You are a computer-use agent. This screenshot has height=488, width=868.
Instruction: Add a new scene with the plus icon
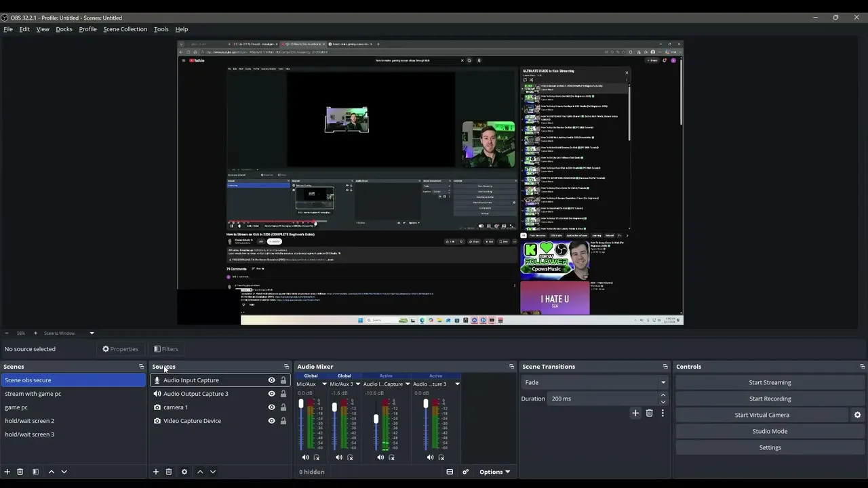(7, 472)
